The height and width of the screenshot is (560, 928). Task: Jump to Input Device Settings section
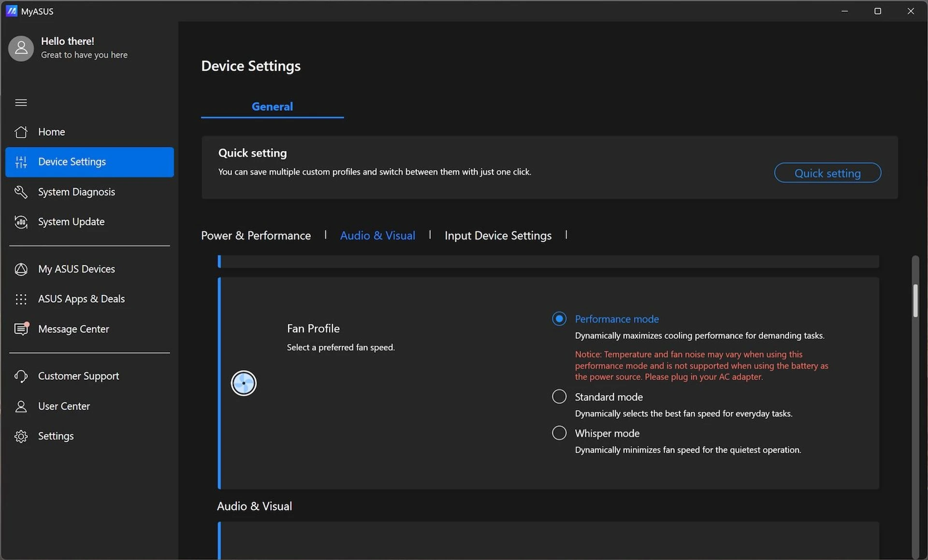pos(498,235)
